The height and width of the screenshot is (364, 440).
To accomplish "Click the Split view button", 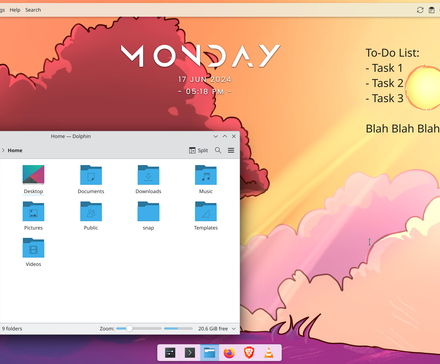I will point(199,150).
